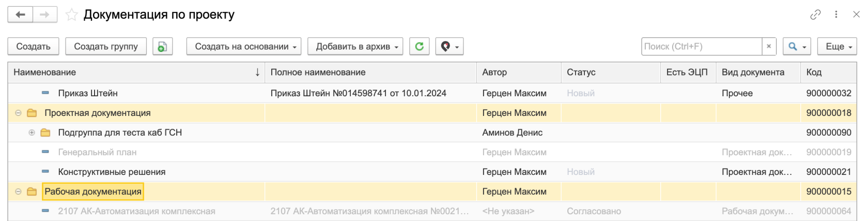Click the Создать группу button
The height and width of the screenshot is (221, 868).
tap(106, 47)
